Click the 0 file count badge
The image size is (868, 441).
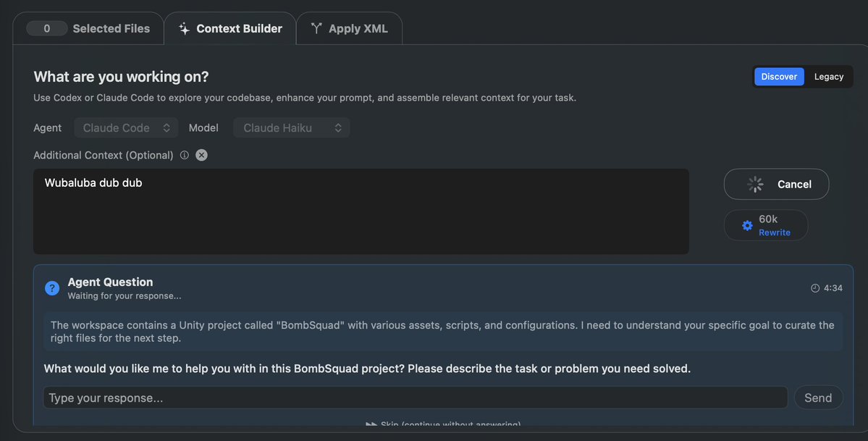tap(47, 28)
